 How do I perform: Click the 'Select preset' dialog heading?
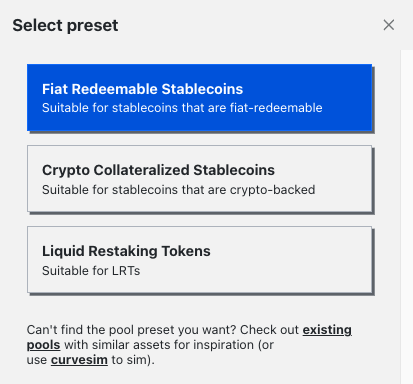[x=65, y=25]
